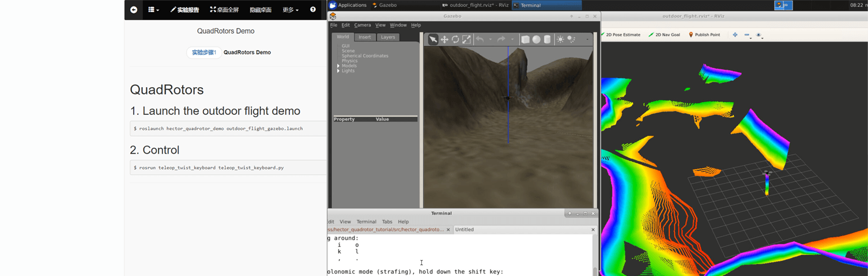
Task: Click the back arrow in the lab page header
Action: (134, 10)
